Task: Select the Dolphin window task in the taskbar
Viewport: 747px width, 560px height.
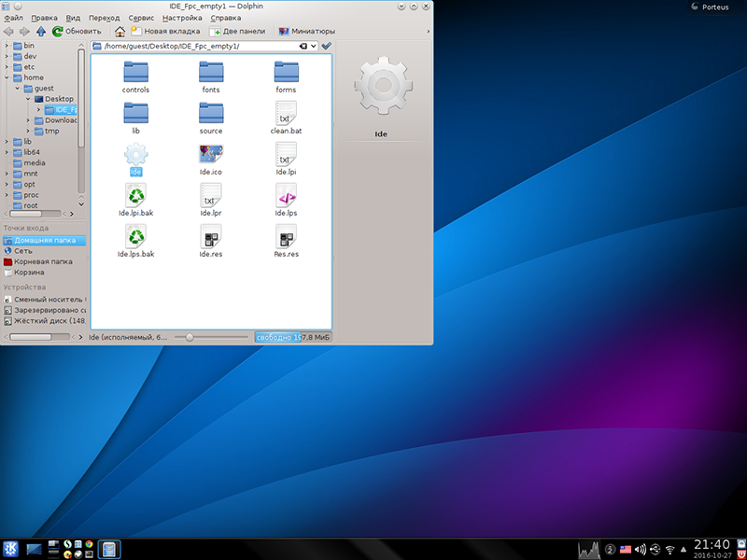Action: point(109,549)
